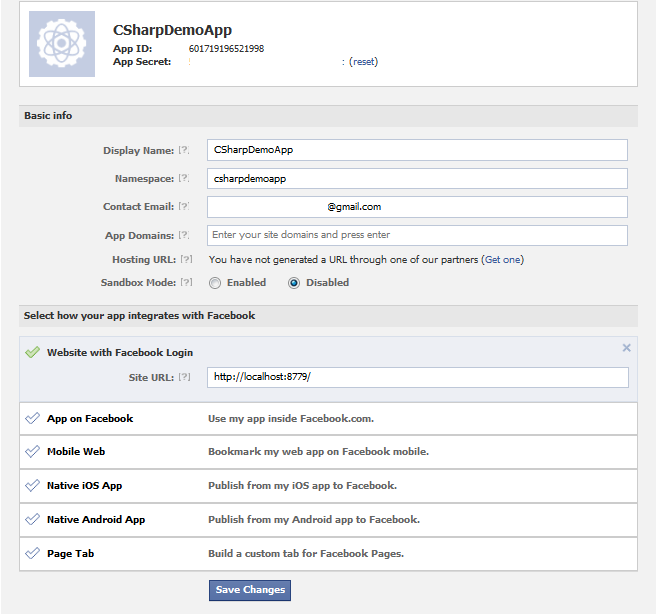This screenshot has width=657, height=614.
Task: Open the Namespace help [?] tooltip
Action: [184, 178]
